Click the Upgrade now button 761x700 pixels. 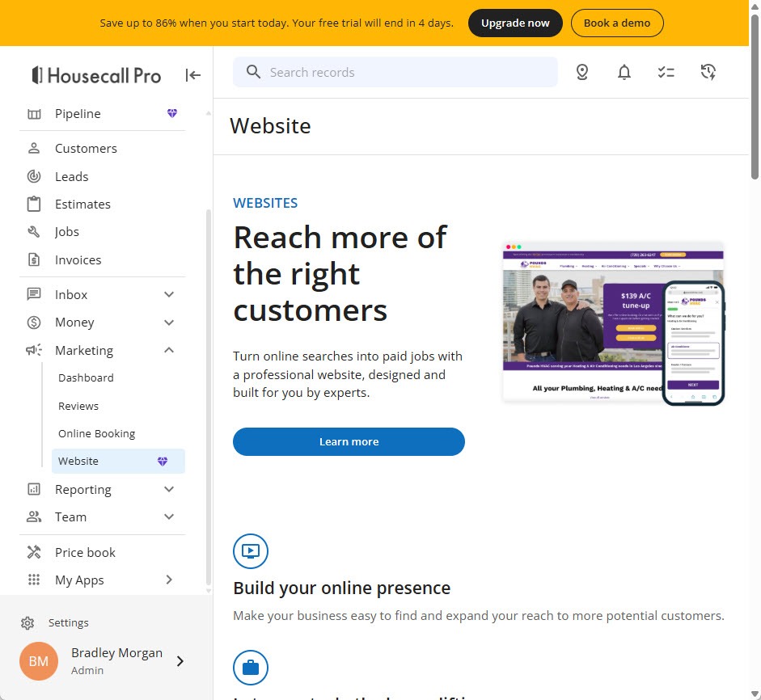[x=515, y=23]
